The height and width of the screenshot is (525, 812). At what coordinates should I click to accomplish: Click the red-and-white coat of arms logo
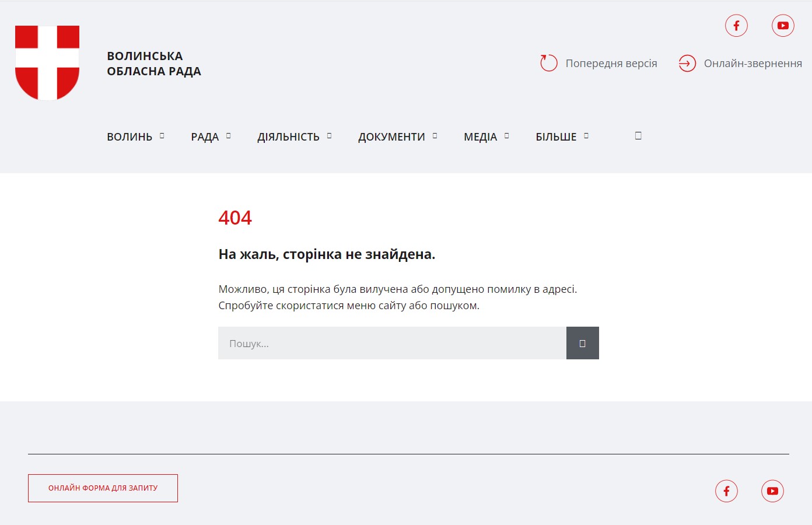click(x=47, y=62)
